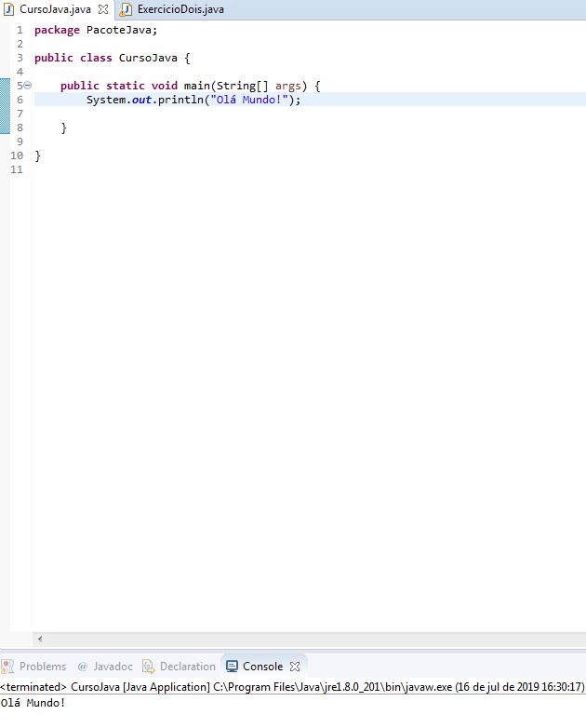The width and height of the screenshot is (586, 728).
Task: Click the horizontal scrollbar left arrow
Action: click(x=40, y=639)
